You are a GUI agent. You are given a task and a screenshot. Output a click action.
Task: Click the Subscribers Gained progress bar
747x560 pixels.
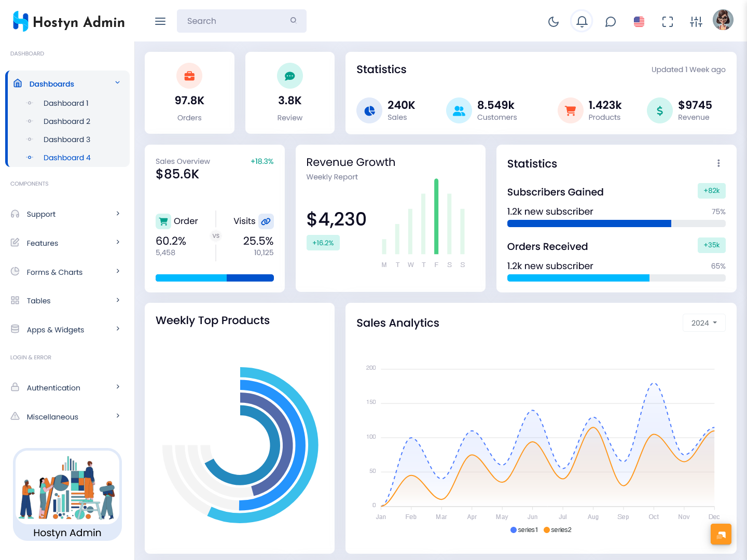click(x=616, y=223)
